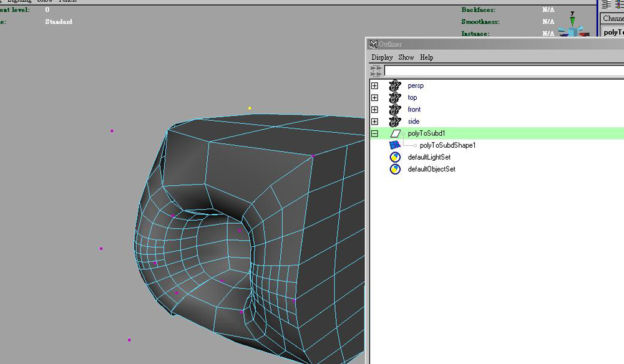
Task: Click the polyToSubd1 transform icon
Action: [395, 133]
